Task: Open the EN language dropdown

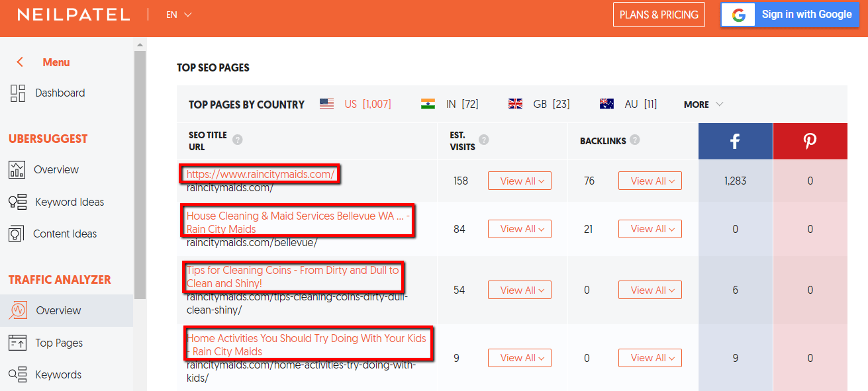Action: (x=179, y=15)
